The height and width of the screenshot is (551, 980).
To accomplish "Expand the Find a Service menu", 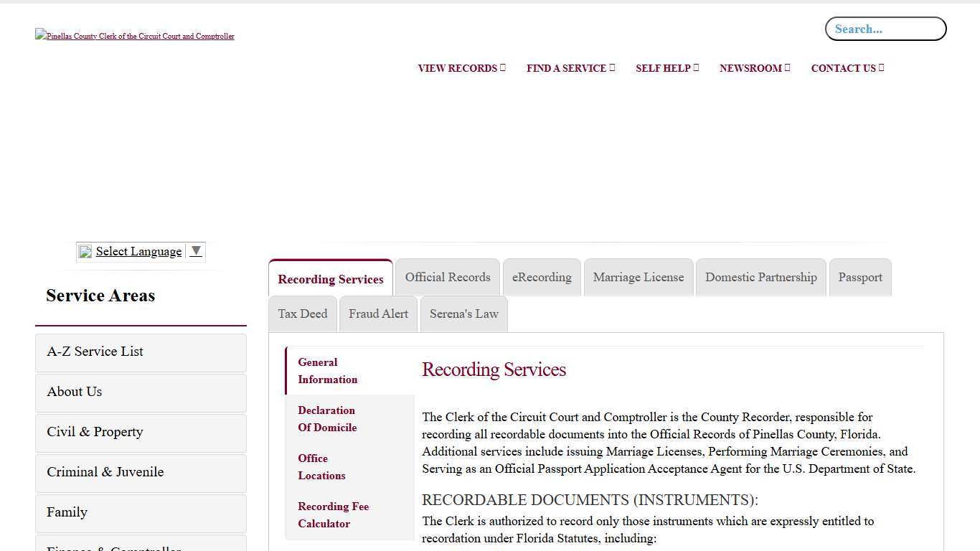I will tap(570, 68).
